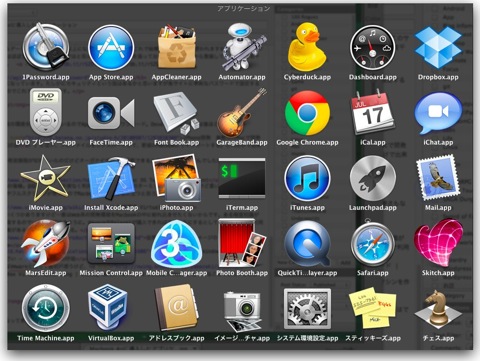
Task: Launch iMovie star icon
Action: 46,178
